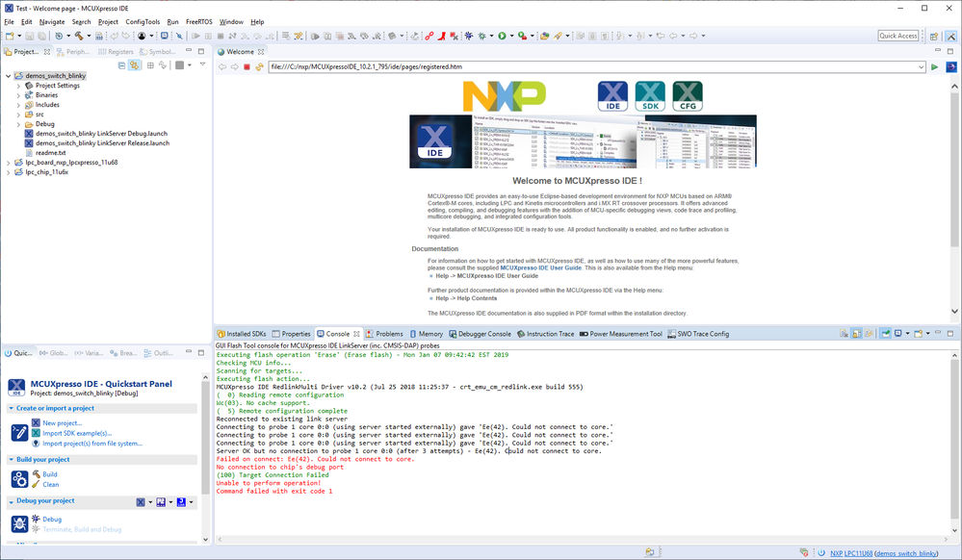Click the user account circle toolbar icon
Viewport: 962px width, 560px height.
click(142, 37)
